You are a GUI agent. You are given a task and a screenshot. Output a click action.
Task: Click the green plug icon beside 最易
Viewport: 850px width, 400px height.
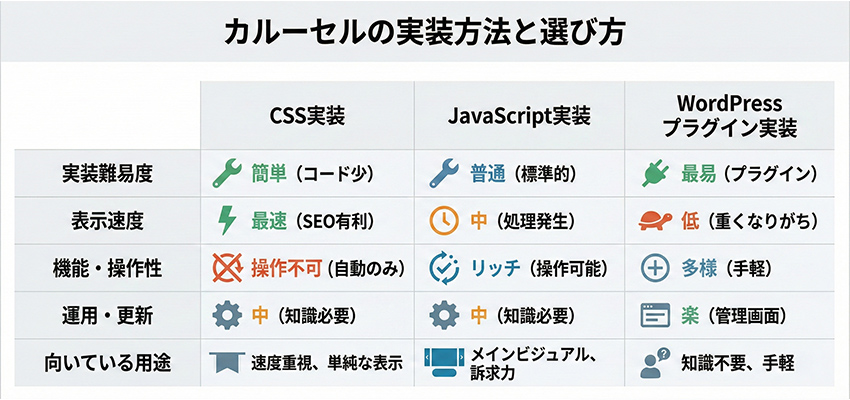pos(654,173)
